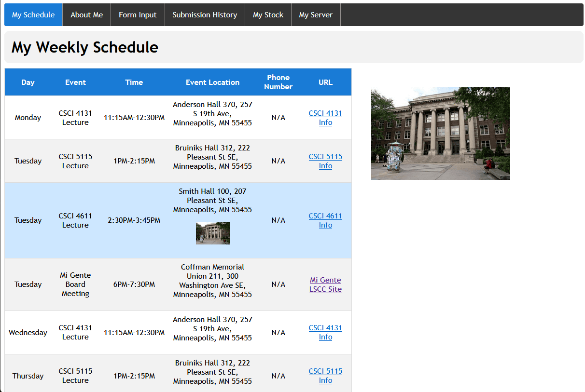Select the Event Location column header
Viewport: 585px width, 392px height.
click(x=212, y=82)
